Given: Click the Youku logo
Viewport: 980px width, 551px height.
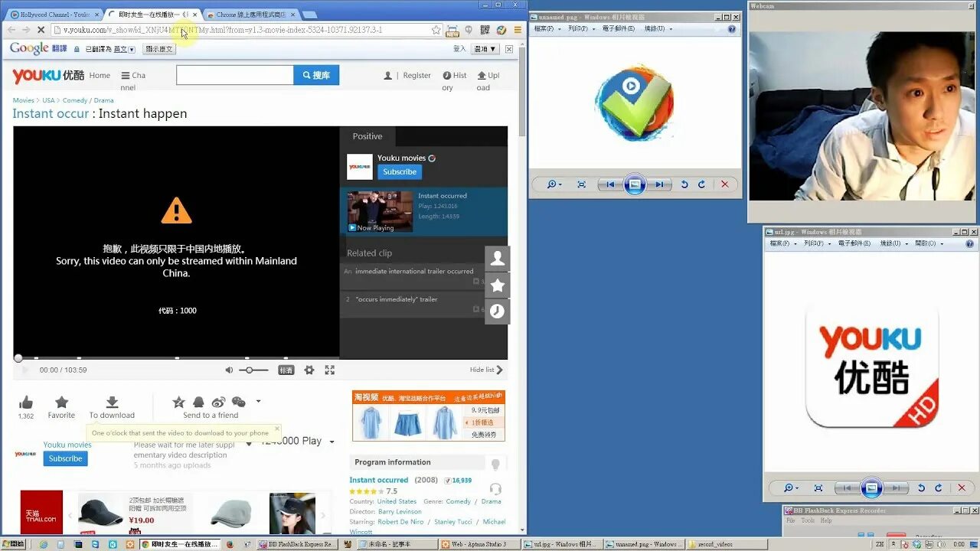Looking at the screenshot, I should [x=47, y=75].
